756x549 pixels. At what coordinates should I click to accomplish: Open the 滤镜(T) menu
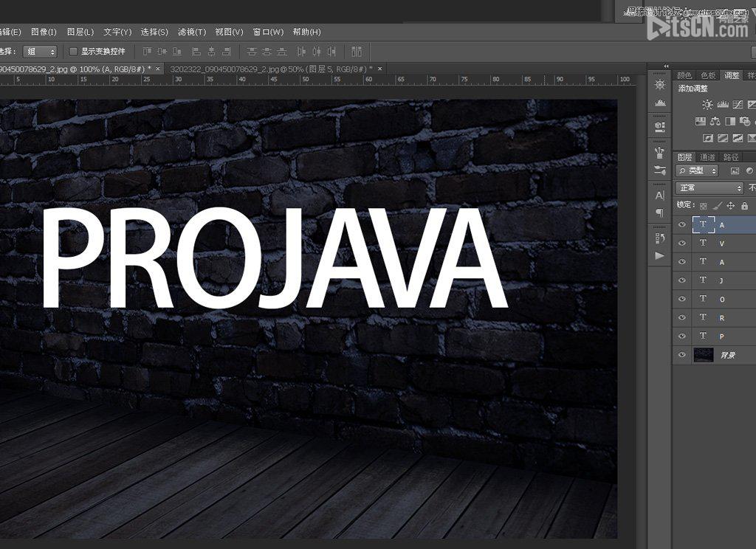coord(192,32)
